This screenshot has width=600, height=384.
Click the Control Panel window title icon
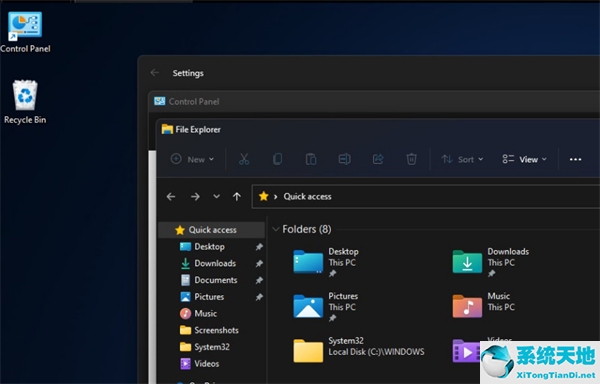160,101
